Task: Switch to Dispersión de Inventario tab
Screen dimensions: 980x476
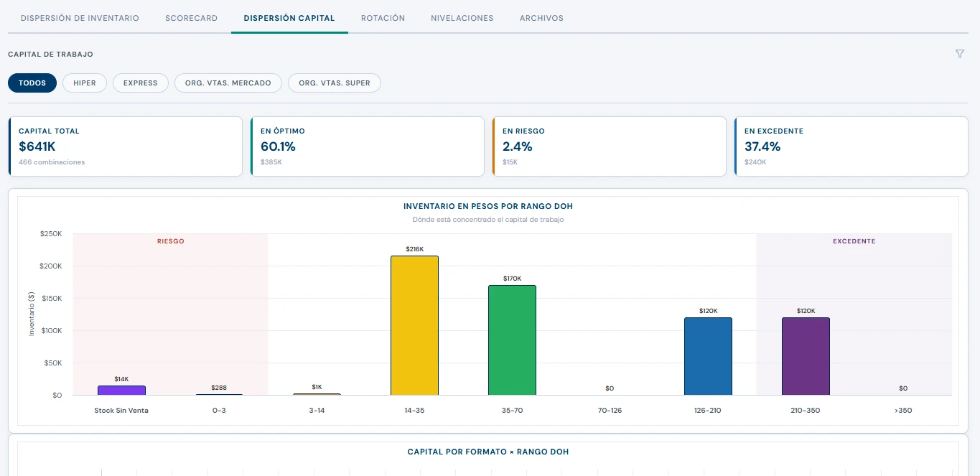Action: coord(80,18)
